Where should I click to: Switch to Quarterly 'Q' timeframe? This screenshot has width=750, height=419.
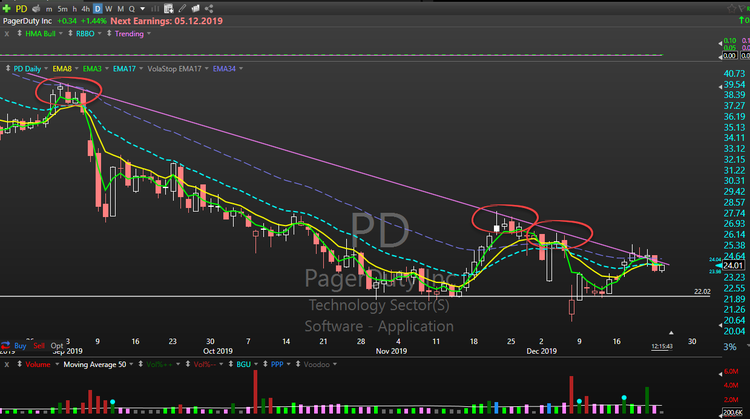[132, 9]
